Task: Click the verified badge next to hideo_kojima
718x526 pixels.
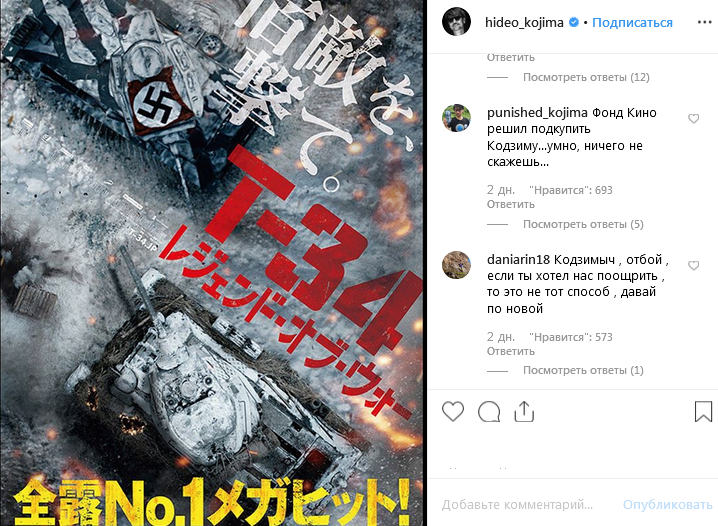Action: pyautogui.click(x=573, y=22)
